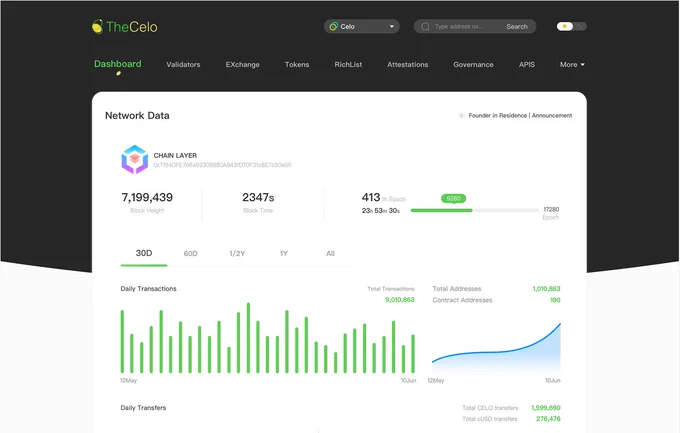Click the Celo ring icon in the network selector
The image size is (680, 433).
coord(333,26)
